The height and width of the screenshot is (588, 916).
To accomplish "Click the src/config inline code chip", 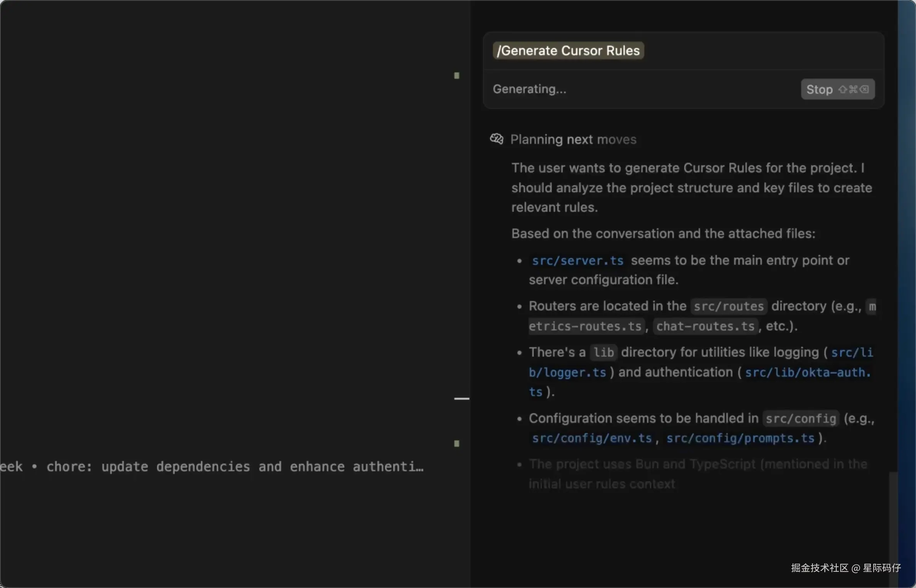I will (800, 418).
